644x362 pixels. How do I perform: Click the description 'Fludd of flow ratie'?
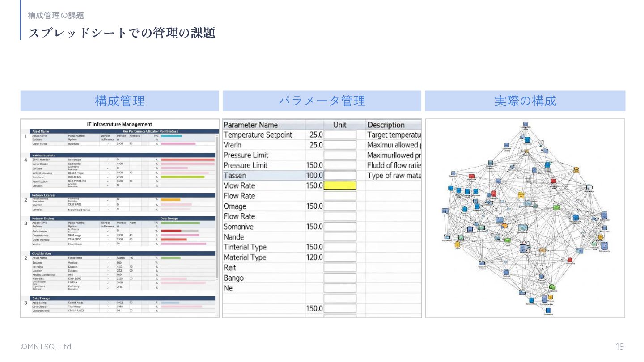[394, 165]
